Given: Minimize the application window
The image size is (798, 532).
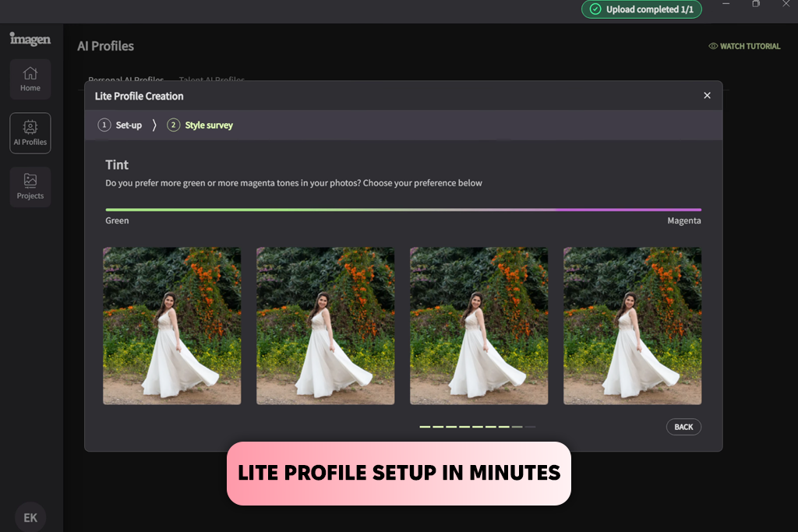Looking at the screenshot, I should point(726,4).
